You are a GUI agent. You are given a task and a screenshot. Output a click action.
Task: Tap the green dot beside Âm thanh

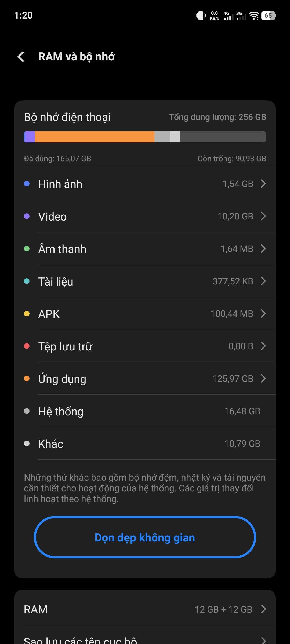27,249
